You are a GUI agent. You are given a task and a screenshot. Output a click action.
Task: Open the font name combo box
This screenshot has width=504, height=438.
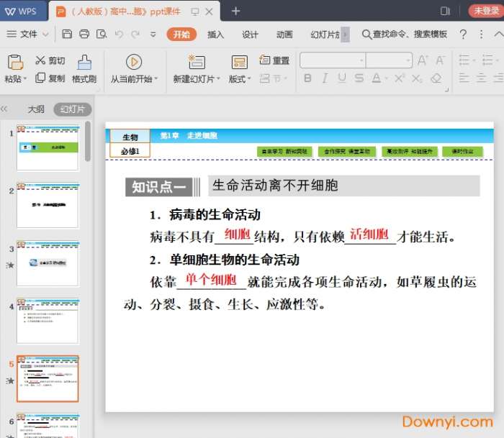tap(333, 60)
